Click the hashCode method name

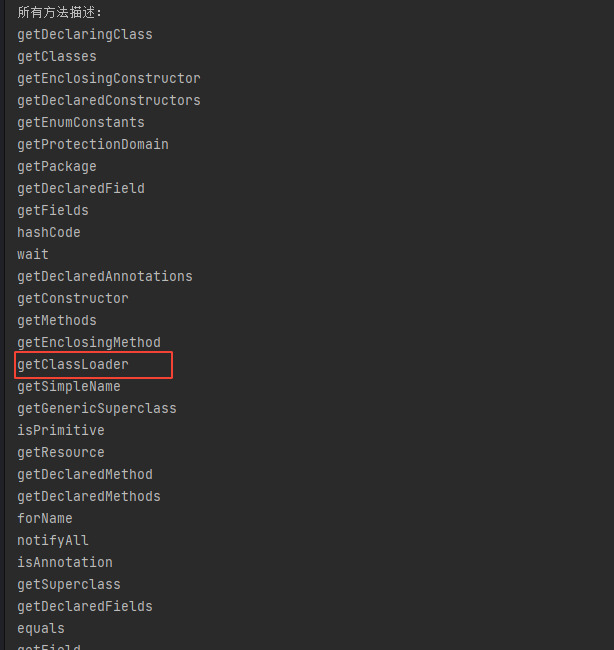(49, 233)
